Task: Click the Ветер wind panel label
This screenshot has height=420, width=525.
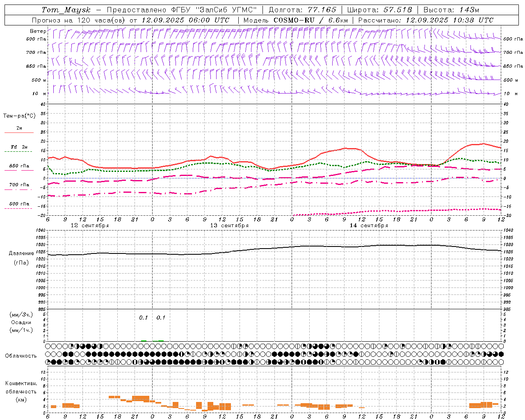Action: point(38,31)
